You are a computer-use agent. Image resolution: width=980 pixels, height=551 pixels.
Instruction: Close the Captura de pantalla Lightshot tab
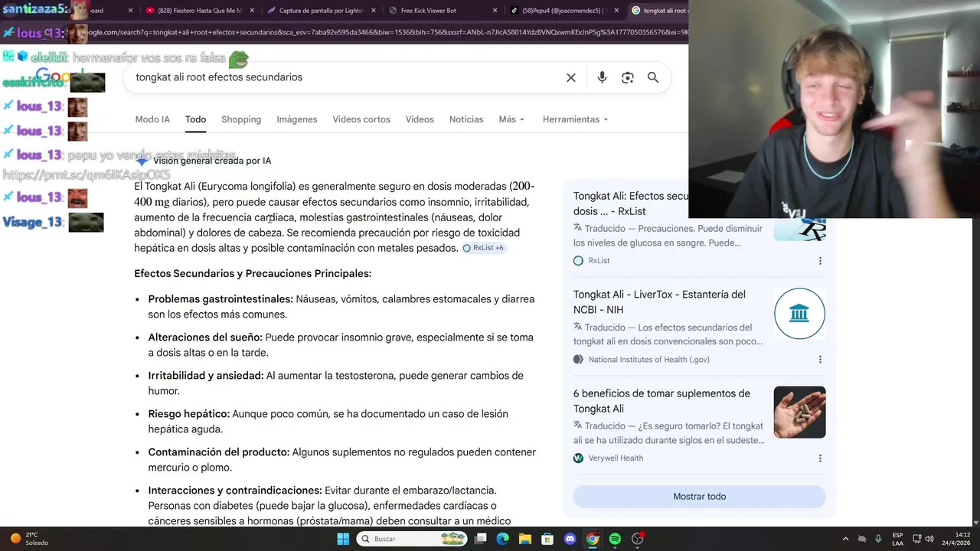pyautogui.click(x=375, y=11)
